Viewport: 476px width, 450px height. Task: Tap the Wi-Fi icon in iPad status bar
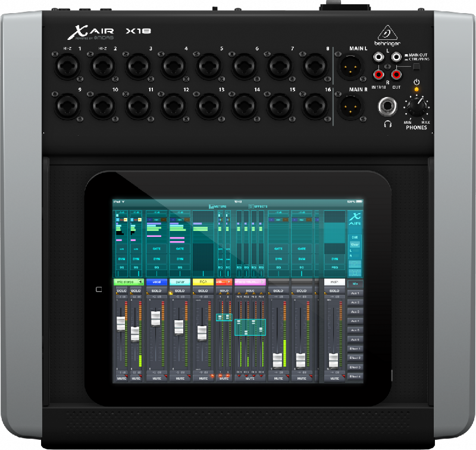coord(123,202)
